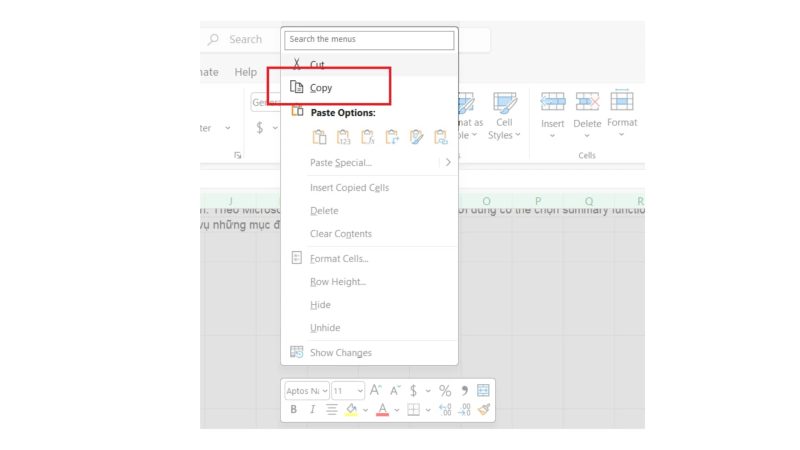Viewport: 800px width, 450px height.
Task: Choose Row Height… entry
Action: click(338, 282)
